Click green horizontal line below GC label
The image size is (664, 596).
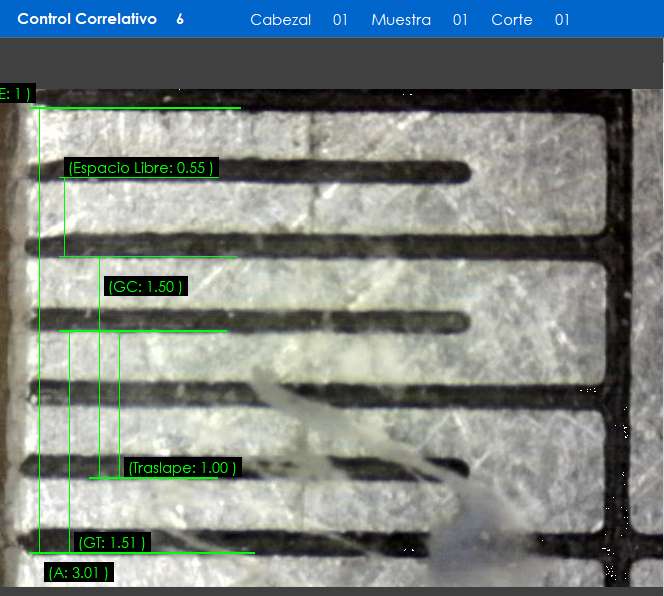(x=144, y=330)
